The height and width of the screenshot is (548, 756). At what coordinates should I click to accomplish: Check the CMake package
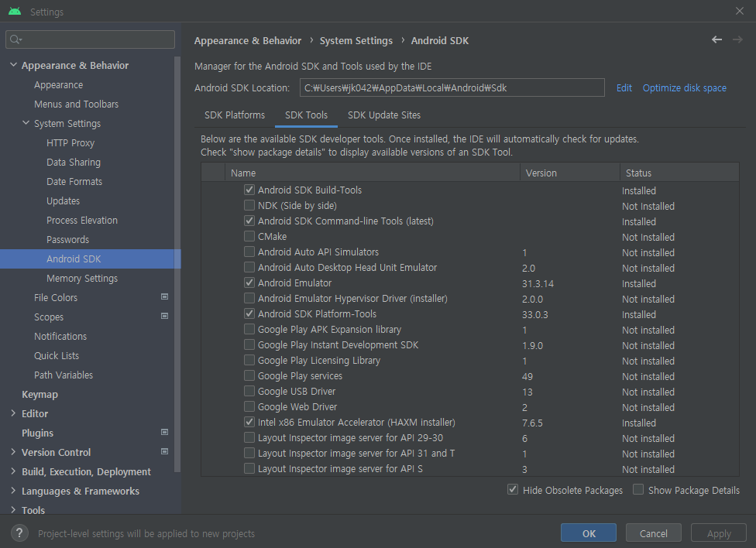click(249, 236)
